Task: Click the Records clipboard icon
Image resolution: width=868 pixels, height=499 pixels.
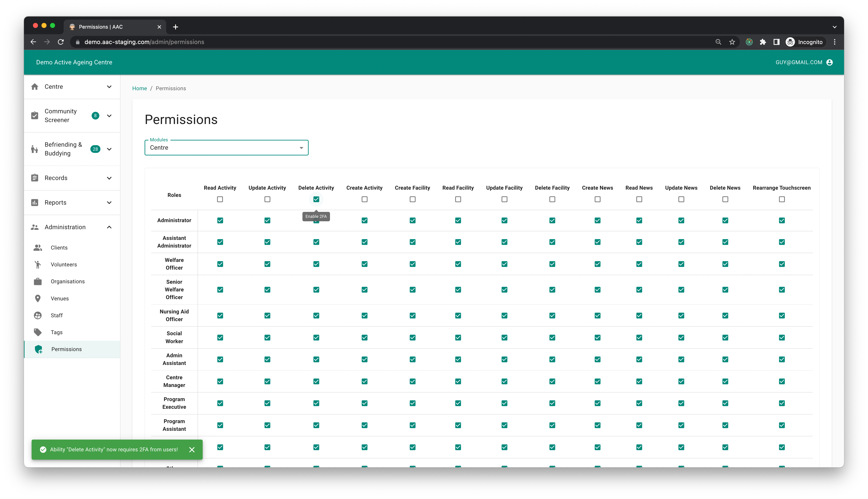Action: [x=35, y=178]
